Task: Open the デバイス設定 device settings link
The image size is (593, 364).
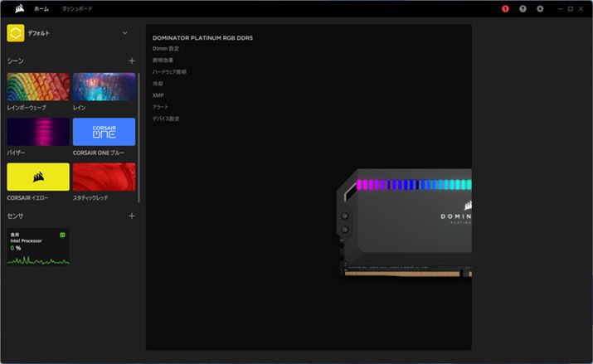Action: (166, 119)
